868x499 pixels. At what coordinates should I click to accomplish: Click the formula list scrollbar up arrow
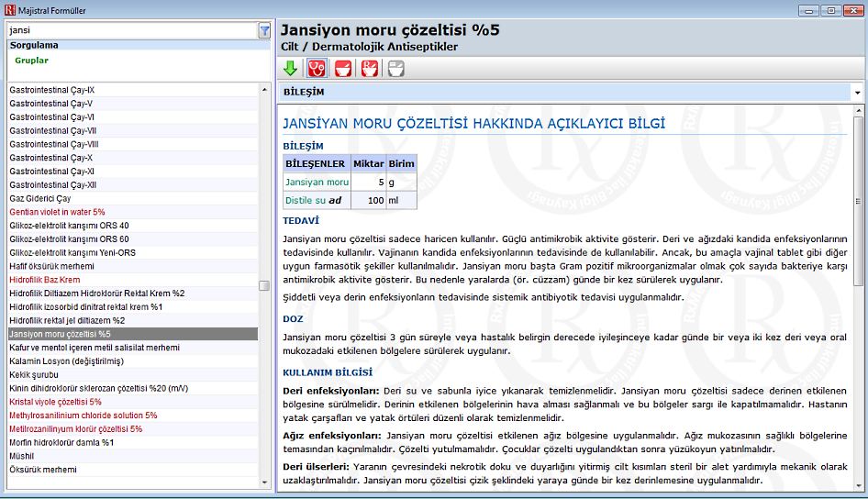point(264,90)
